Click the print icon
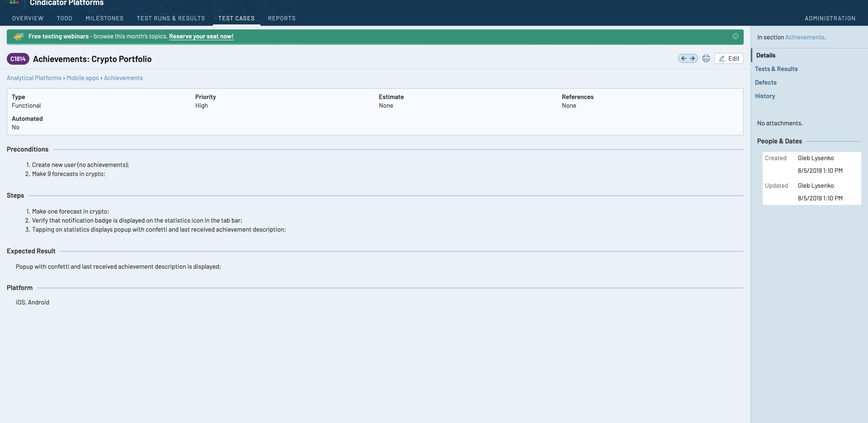Viewport: 868px width, 423px height. 706,58
